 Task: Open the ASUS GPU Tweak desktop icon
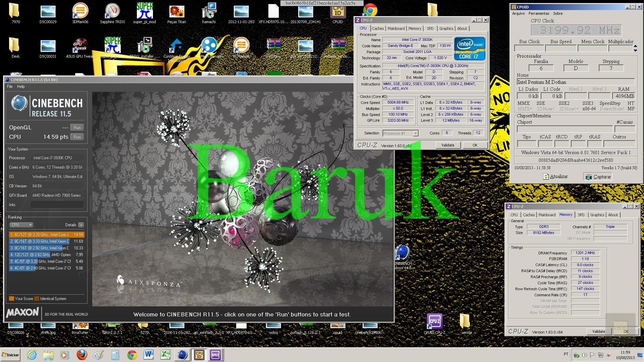[80, 48]
